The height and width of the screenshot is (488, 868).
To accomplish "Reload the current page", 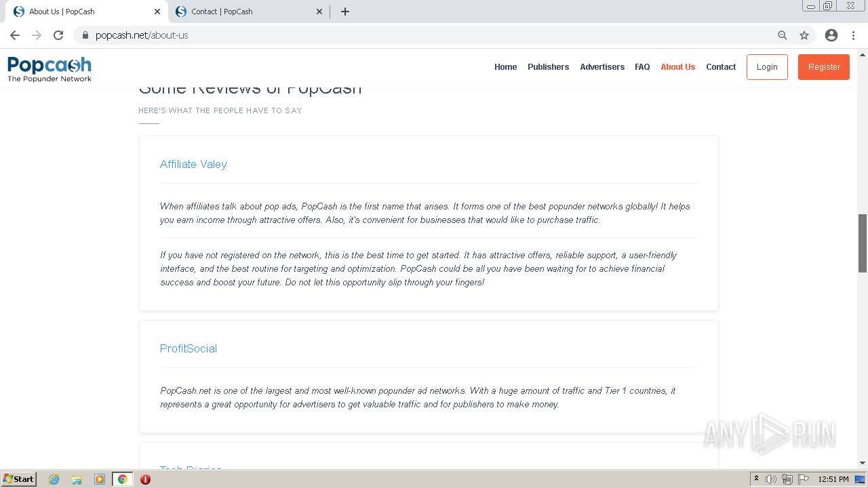I will click(58, 35).
